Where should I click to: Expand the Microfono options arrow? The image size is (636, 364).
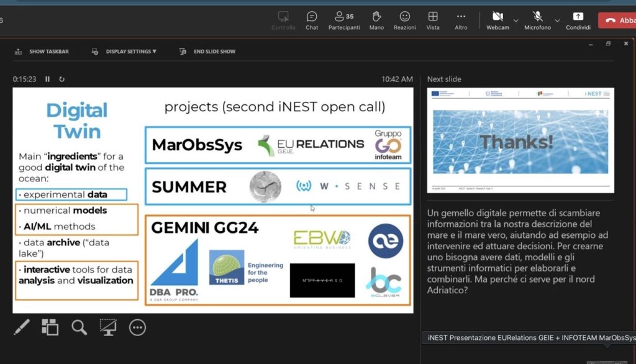tap(557, 20)
